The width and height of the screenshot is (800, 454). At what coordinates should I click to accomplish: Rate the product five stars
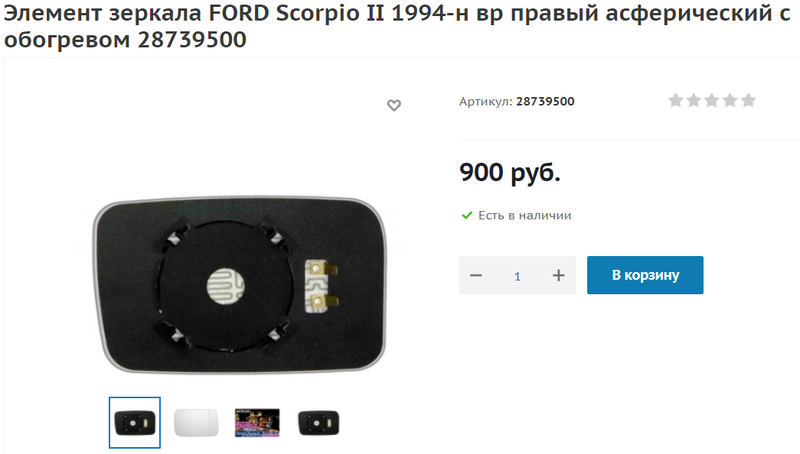(748, 100)
